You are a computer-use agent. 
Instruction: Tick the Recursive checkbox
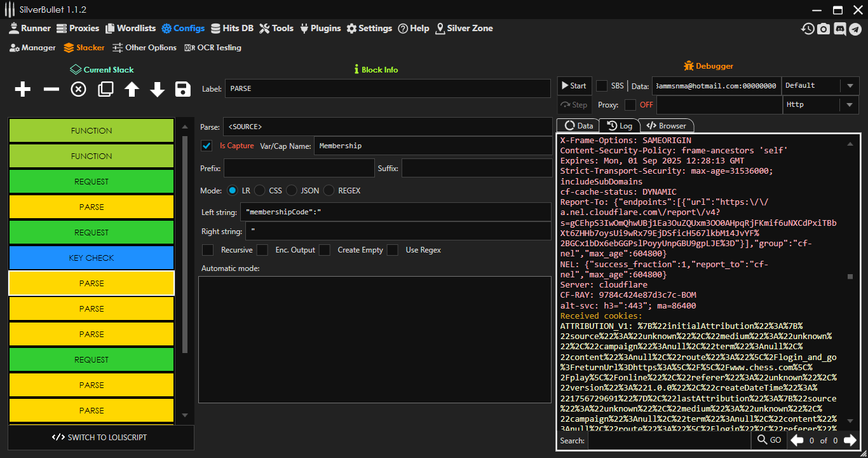click(208, 250)
